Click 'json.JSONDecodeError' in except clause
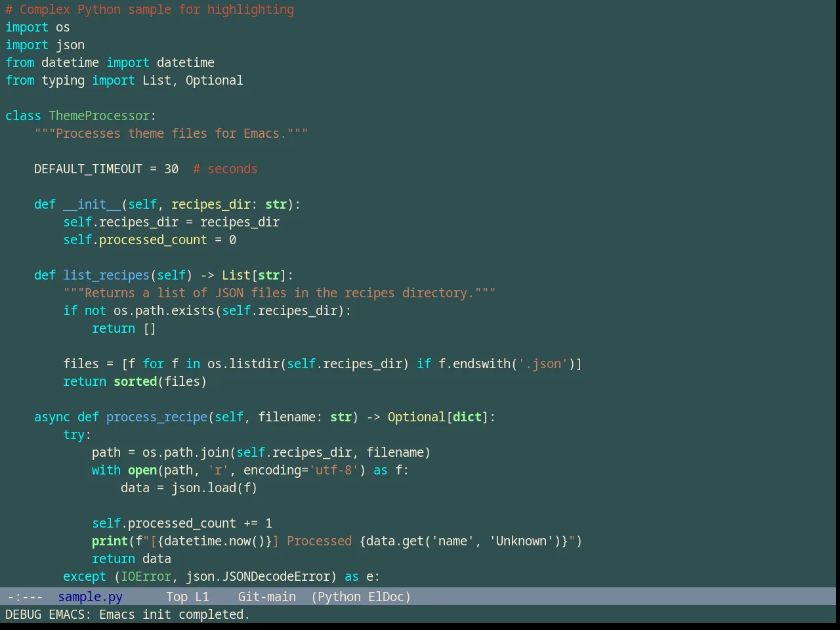 (258, 576)
